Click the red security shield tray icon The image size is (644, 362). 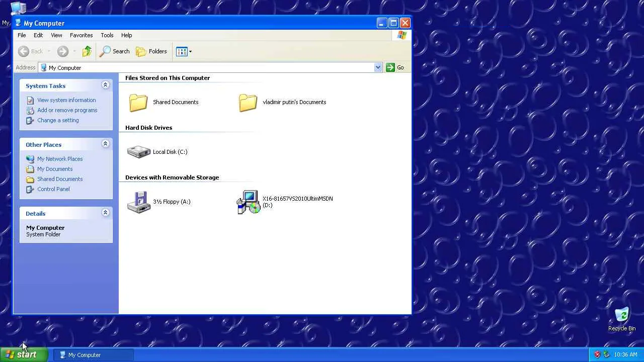(x=597, y=354)
